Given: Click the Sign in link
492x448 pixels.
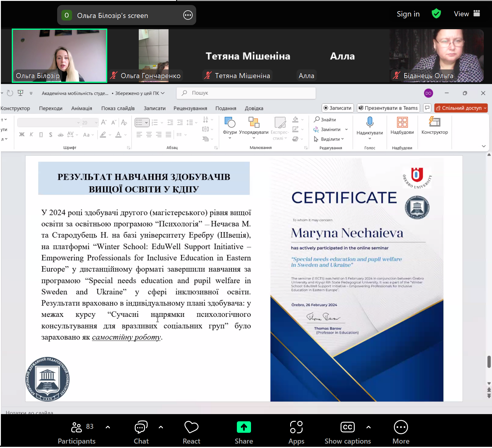Looking at the screenshot, I should pos(408,14).
